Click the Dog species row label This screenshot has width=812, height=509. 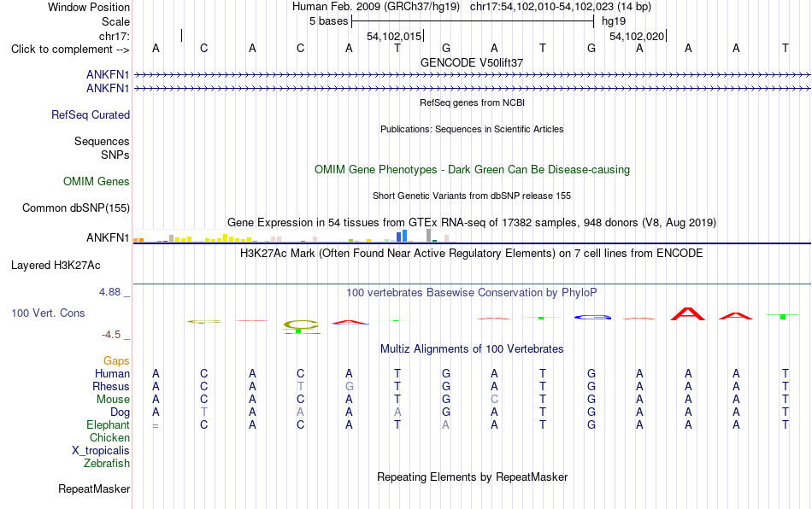click(x=120, y=412)
